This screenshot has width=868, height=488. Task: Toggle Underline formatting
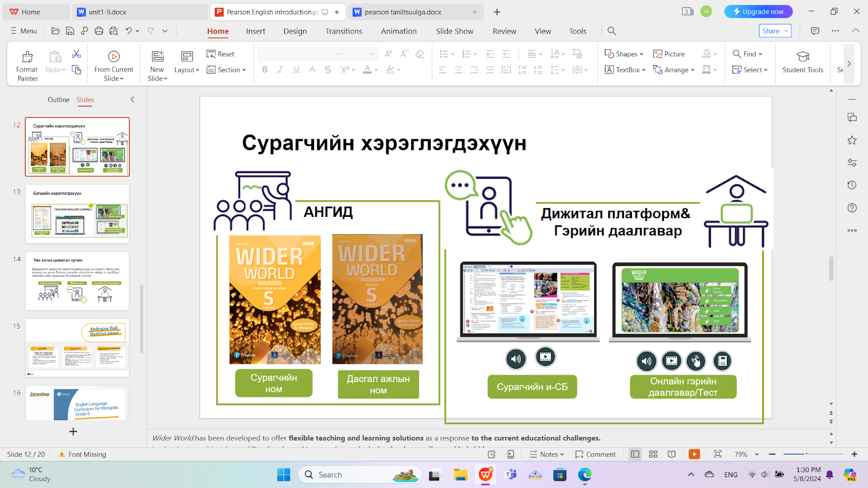[x=296, y=69]
